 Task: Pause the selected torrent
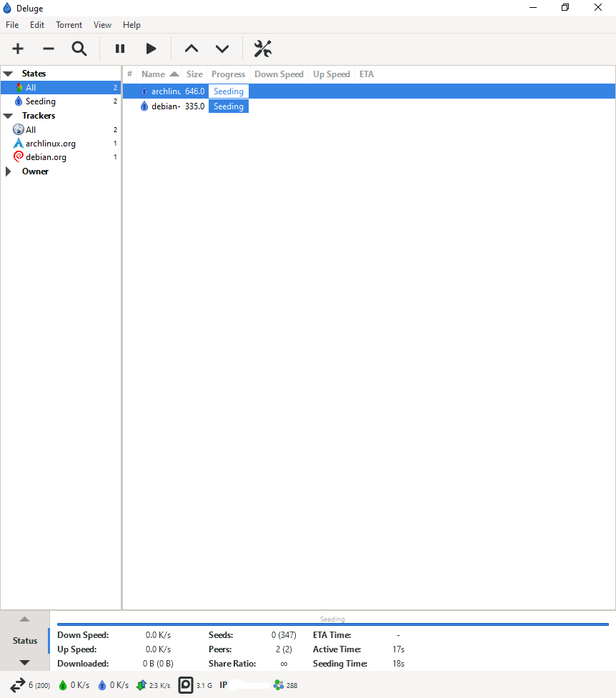(120, 49)
